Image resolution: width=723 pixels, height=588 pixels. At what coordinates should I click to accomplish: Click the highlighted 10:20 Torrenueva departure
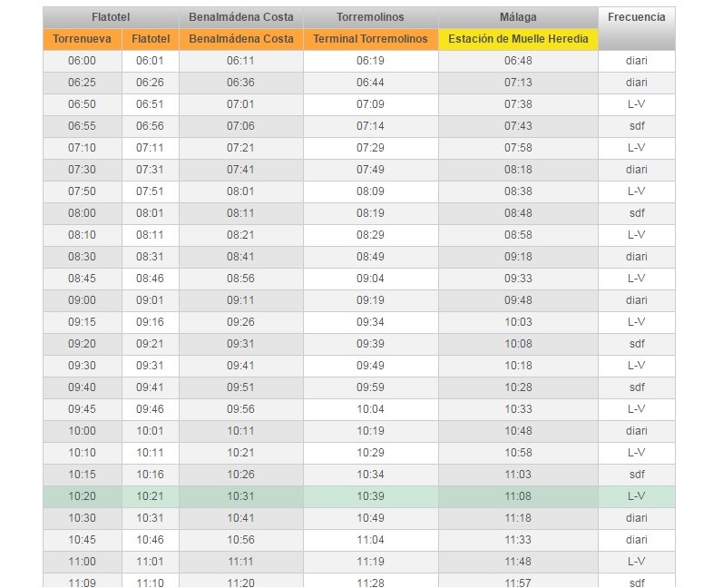(82, 496)
